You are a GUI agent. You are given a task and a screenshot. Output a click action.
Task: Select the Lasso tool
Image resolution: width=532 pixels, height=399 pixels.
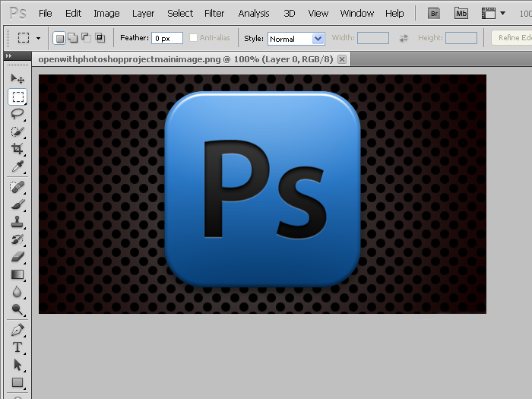click(17, 114)
